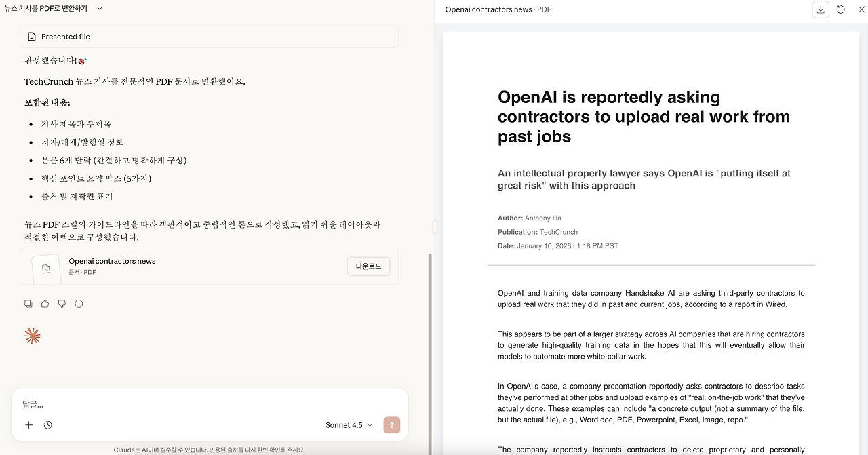
Task: Click the 'TechCrunch 뉴스 기사를' summary sentence
Action: pos(135,82)
